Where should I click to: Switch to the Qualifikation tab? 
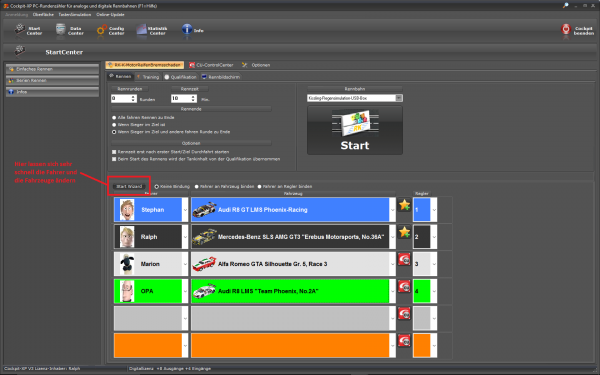[x=180, y=77]
